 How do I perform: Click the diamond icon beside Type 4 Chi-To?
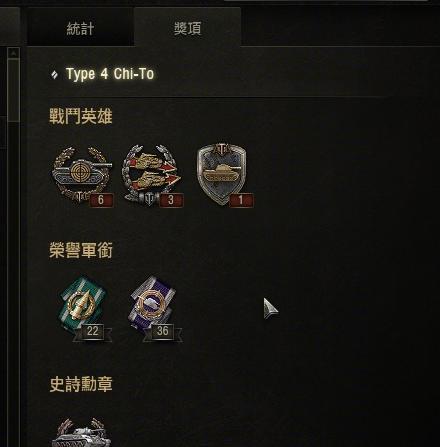[54, 74]
